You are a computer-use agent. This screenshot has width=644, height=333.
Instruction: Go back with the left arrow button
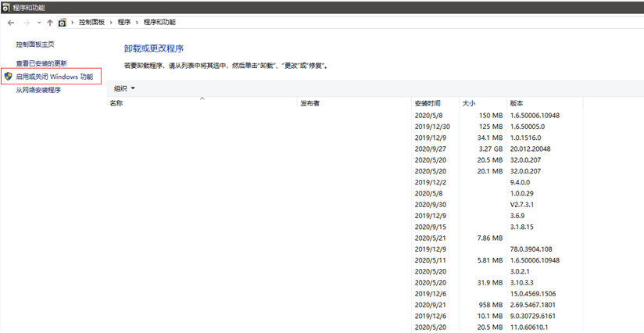click(11, 23)
